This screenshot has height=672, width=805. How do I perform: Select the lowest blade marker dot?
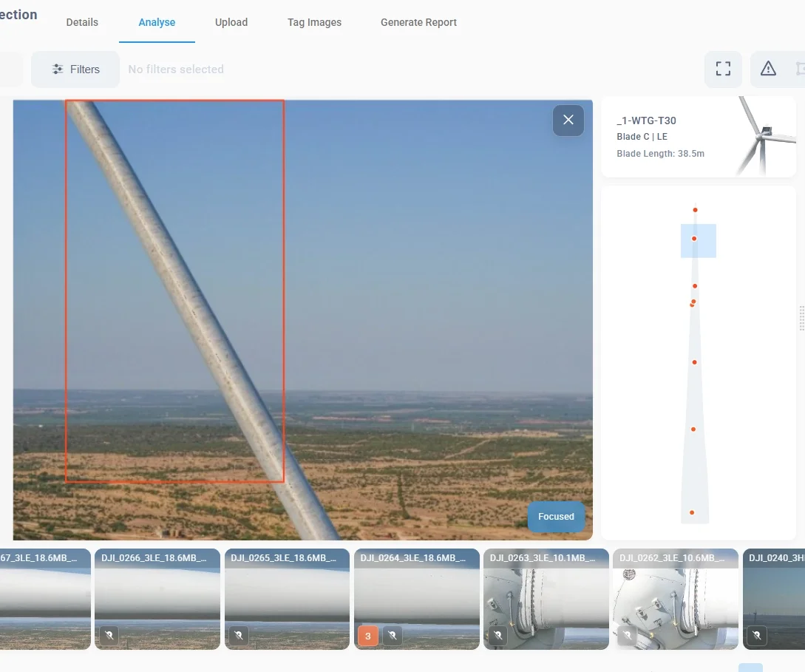[x=692, y=512]
